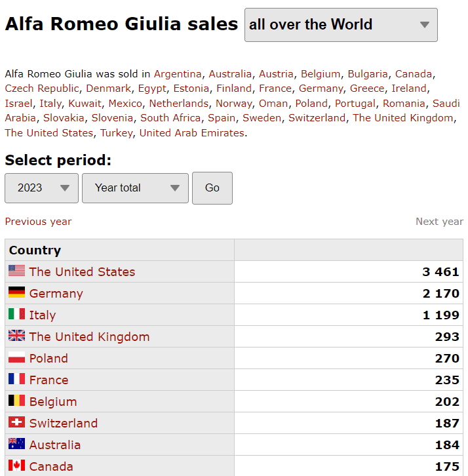Click the Country column header
This screenshot has height=476, width=468.
35,250
